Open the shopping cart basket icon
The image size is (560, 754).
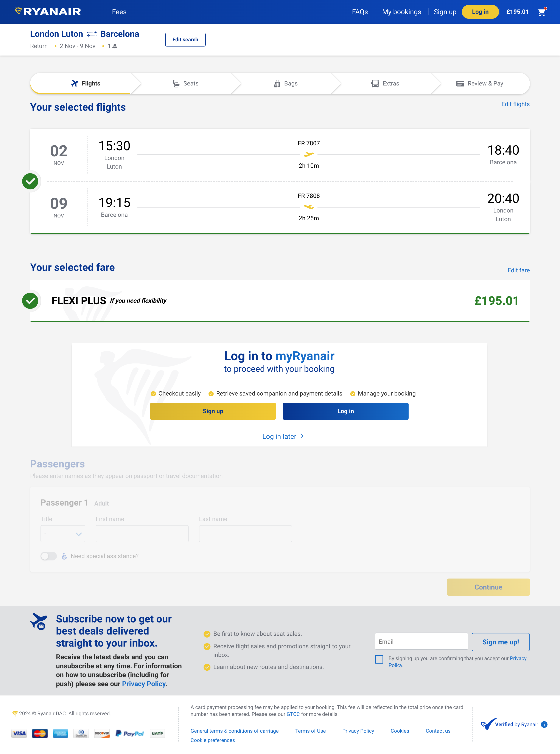[x=542, y=12]
